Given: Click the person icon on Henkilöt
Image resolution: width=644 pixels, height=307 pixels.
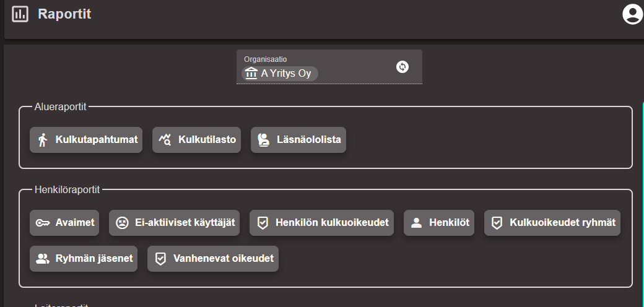Looking at the screenshot, I should coord(416,223).
